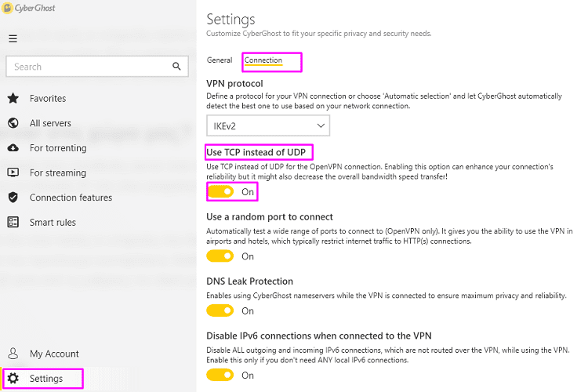Select the For streaming play icon

point(13,172)
